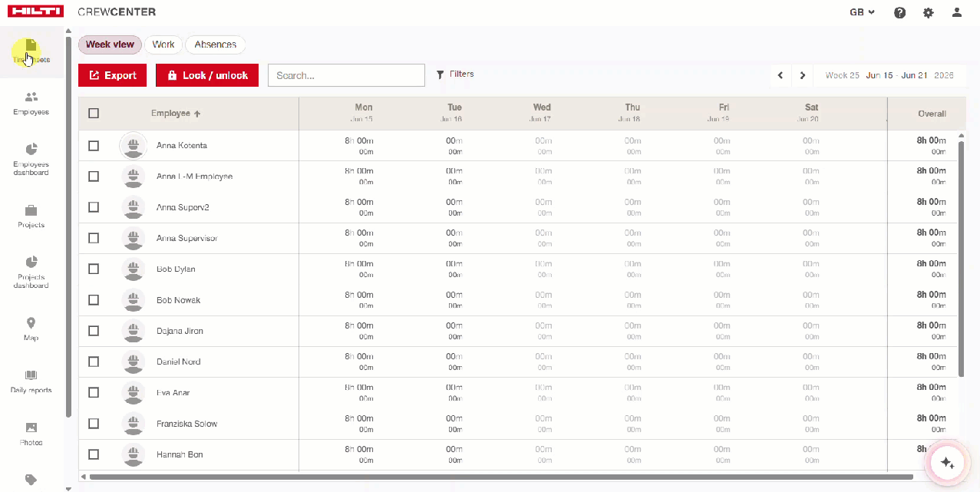Screen dimensions: 980x492
Task: Click Daniel Nord's Monday hours cell
Action: [359, 362]
